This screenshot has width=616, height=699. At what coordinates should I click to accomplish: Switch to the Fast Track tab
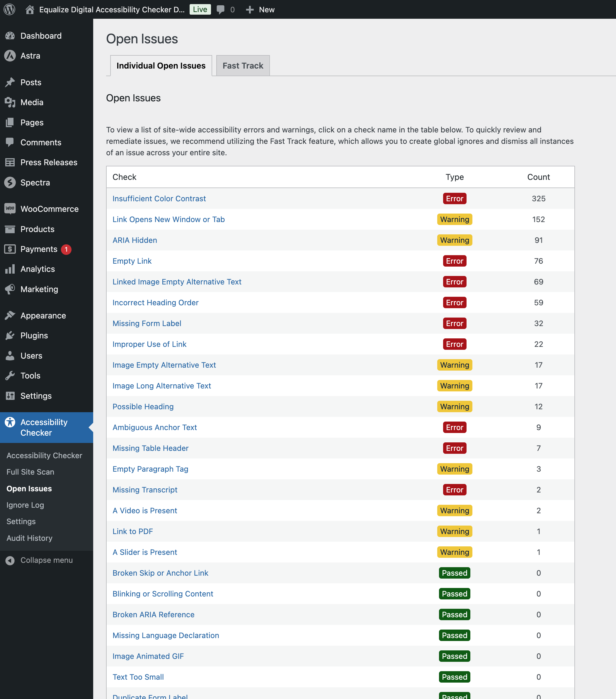[243, 66]
